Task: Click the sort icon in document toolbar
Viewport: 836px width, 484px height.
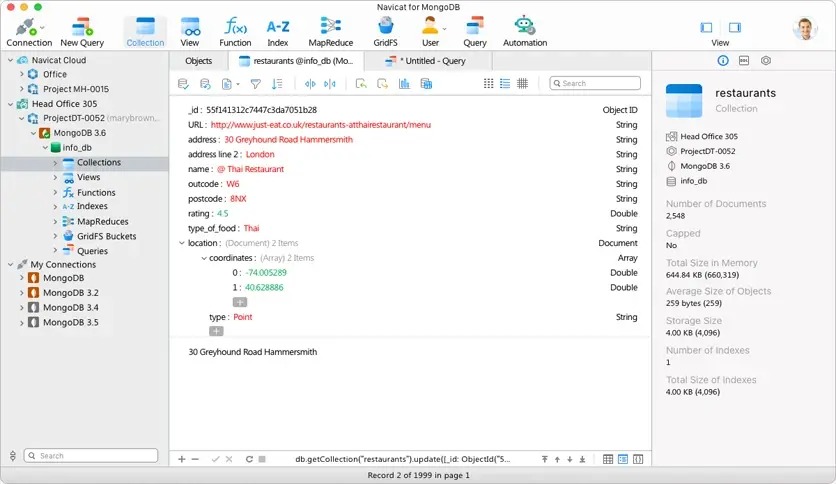Action: pos(278,84)
